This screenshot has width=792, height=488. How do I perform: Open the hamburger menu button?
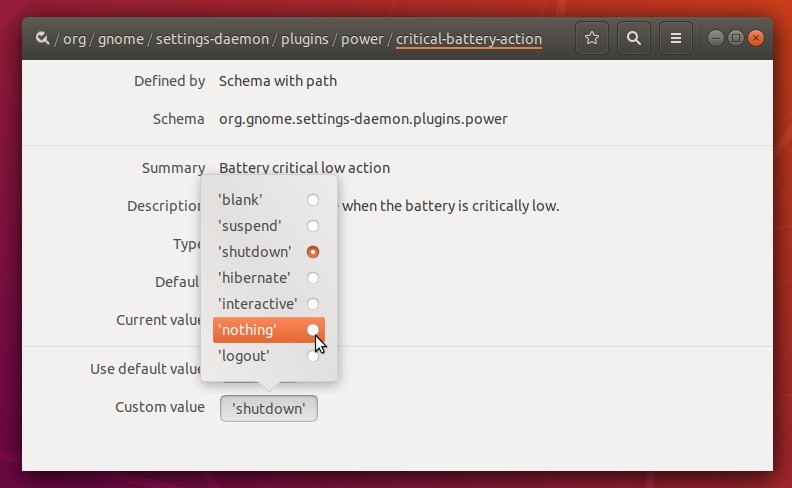point(675,38)
